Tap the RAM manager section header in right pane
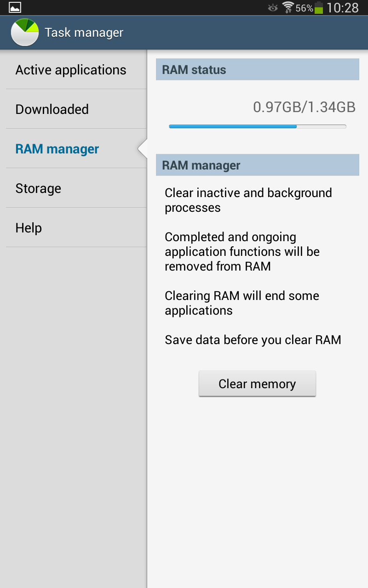This screenshot has height=588, width=368. [257, 165]
